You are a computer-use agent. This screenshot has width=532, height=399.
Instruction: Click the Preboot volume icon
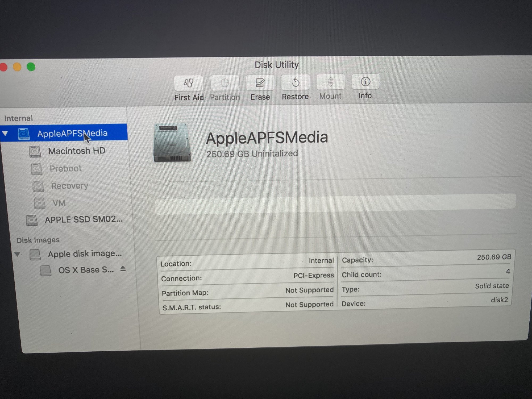(36, 169)
